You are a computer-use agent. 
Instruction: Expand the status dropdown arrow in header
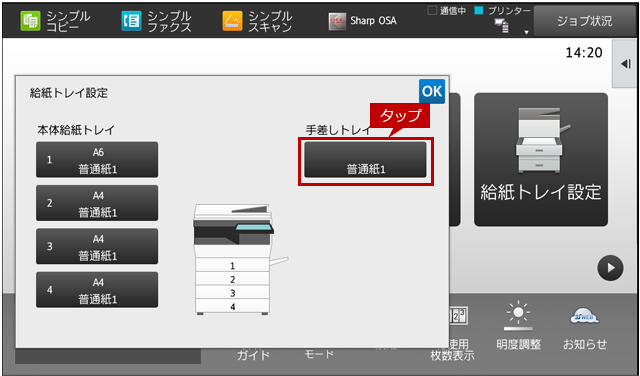527,32
